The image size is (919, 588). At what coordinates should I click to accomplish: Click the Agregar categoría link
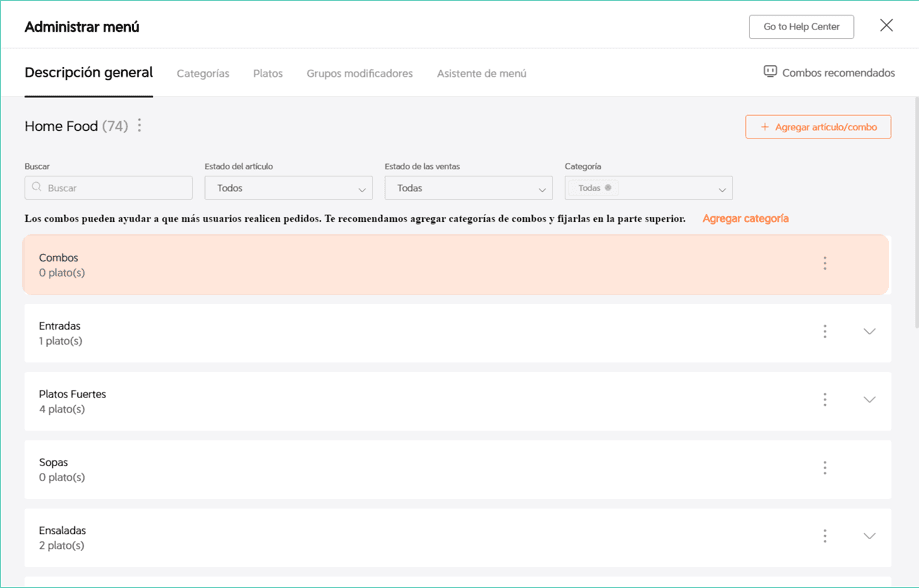point(746,218)
